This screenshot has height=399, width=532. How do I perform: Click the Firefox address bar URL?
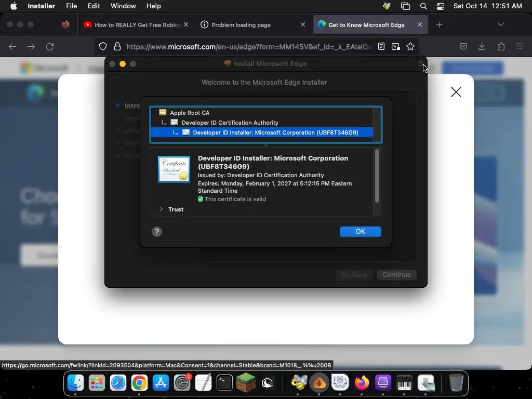pyautogui.click(x=249, y=46)
